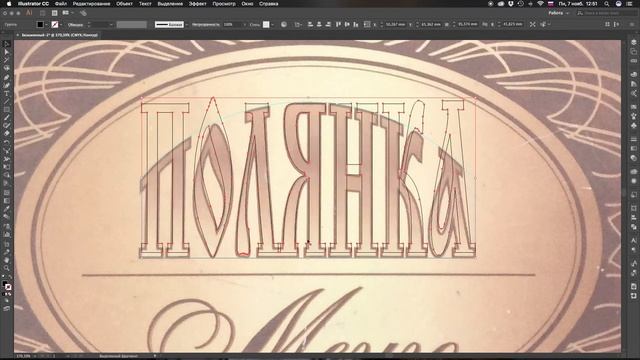Open the Окно menu
This screenshot has width=640, height=360.
coord(247,4)
